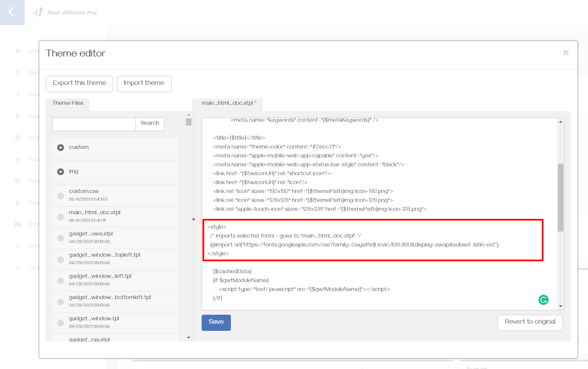Click the Transactions icon in background sidebar
This screenshot has height=369, width=588.
[x=18, y=159]
